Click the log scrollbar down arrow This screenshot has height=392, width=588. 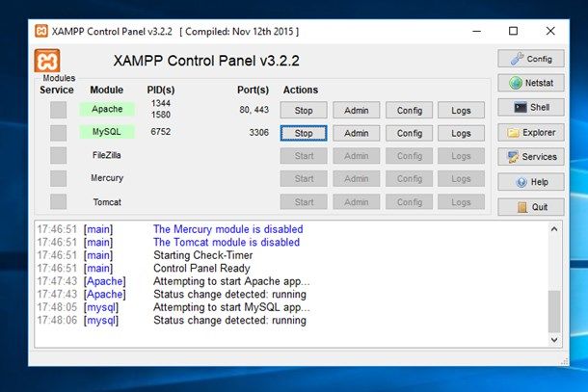(x=554, y=340)
